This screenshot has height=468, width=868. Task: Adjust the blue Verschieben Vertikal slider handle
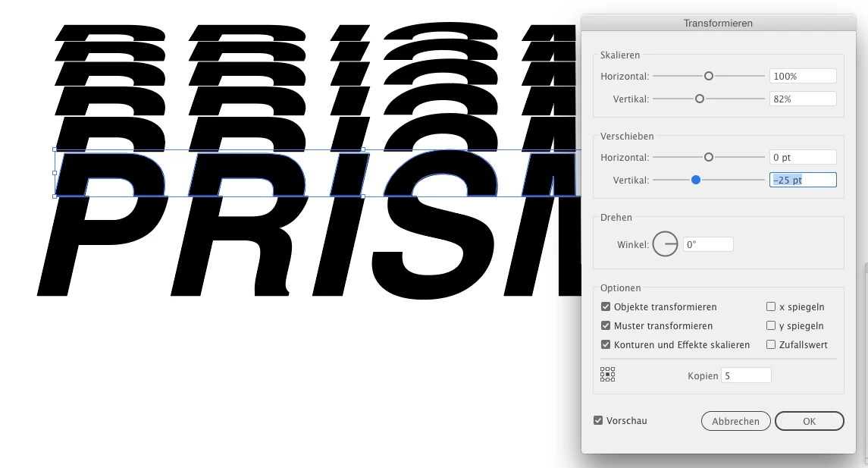pyautogui.click(x=696, y=180)
